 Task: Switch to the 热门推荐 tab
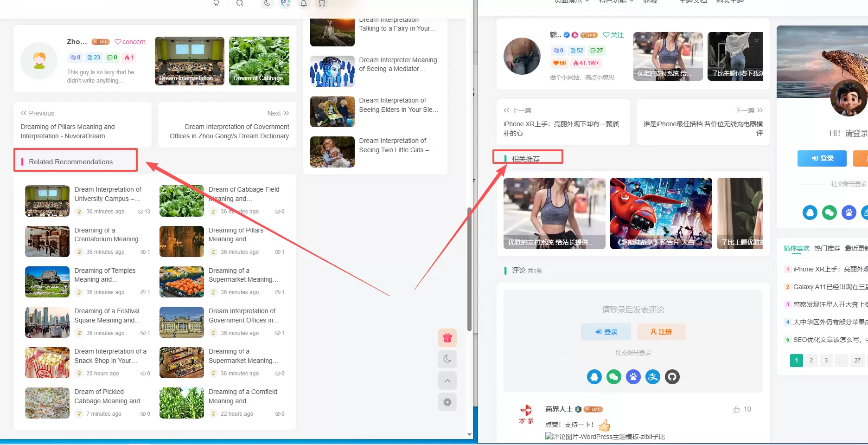coord(827,248)
